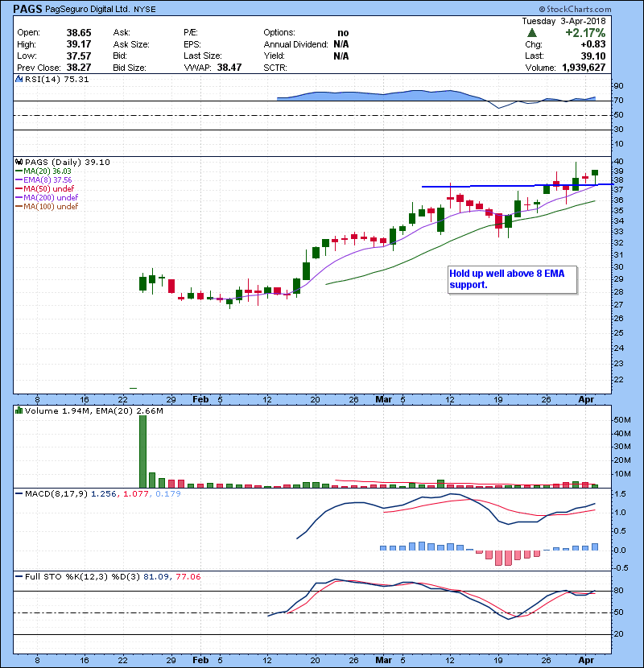Click the latest green candlestick near 39
The width and height of the screenshot is (644, 668).
(x=595, y=172)
